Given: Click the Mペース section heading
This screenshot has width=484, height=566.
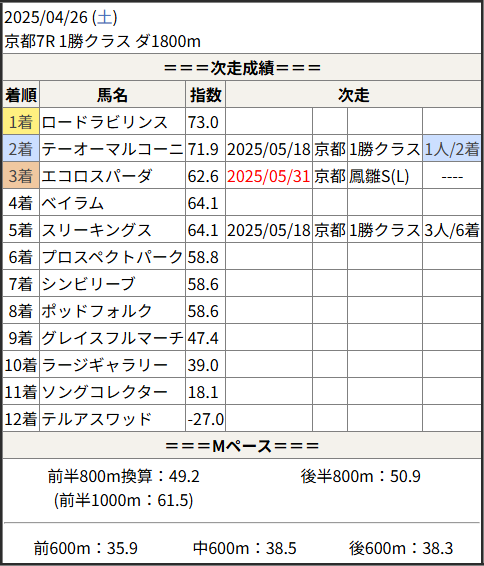Looking at the screenshot, I should coord(242,446).
